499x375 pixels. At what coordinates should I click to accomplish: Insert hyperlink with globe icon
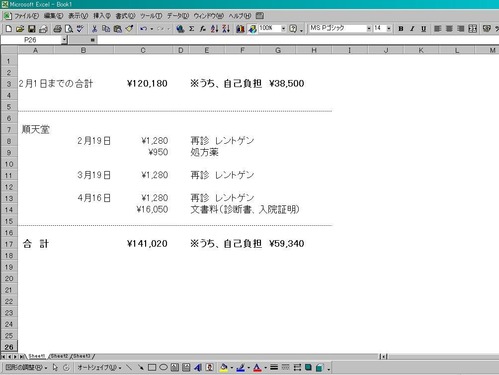pyautogui.click(x=180, y=29)
